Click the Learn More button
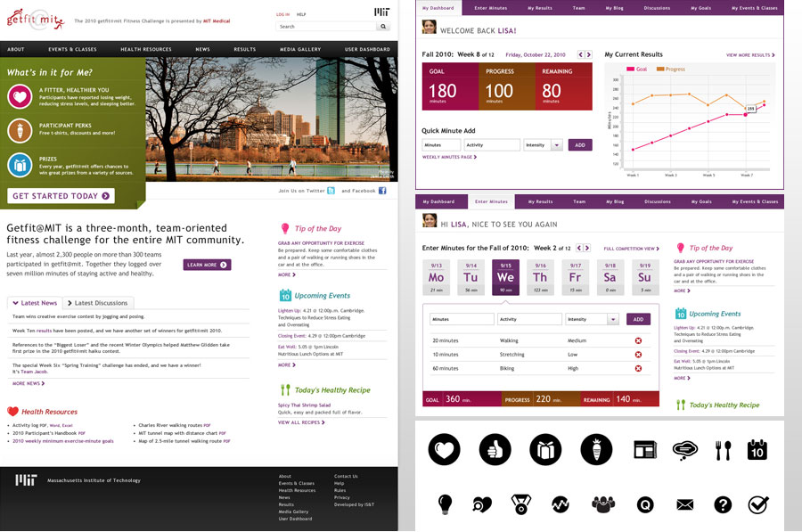The width and height of the screenshot is (802, 532). tap(207, 265)
